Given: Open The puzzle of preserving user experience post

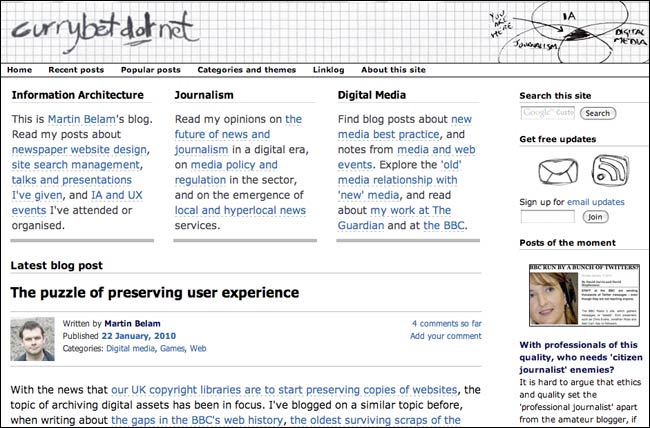Looking at the screenshot, I should pyautogui.click(x=155, y=293).
